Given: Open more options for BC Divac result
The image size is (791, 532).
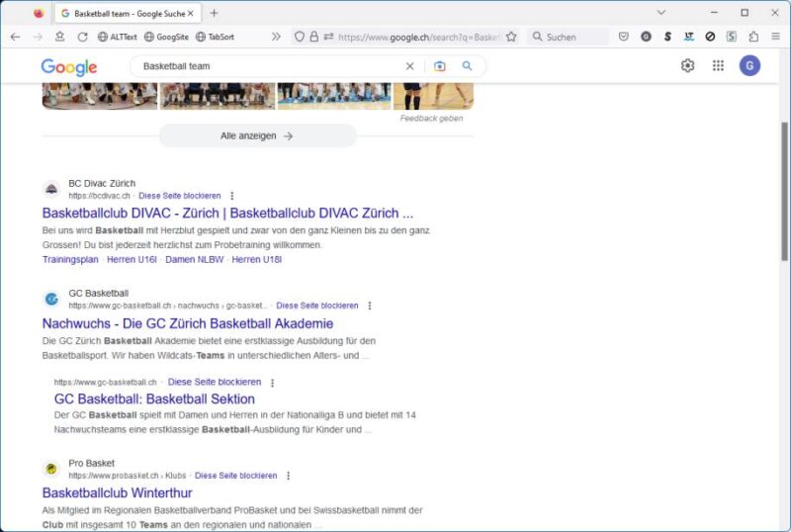Looking at the screenshot, I should click(x=232, y=196).
